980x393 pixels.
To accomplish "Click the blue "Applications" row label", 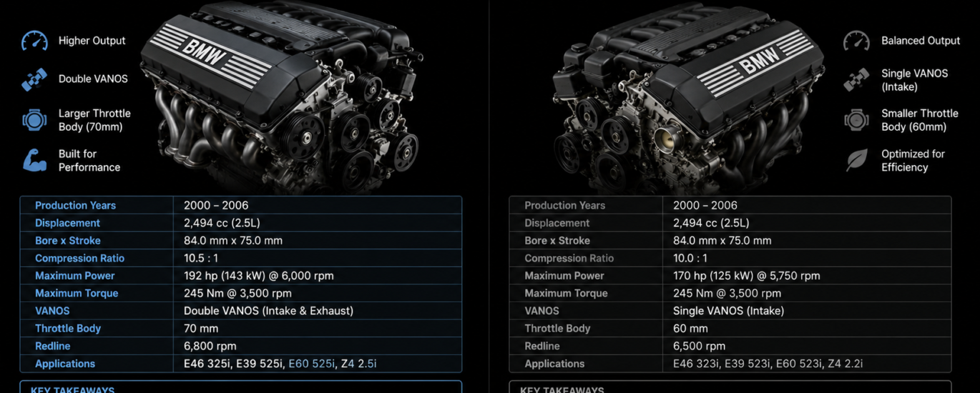I will pyautogui.click(x=65, y=364).
